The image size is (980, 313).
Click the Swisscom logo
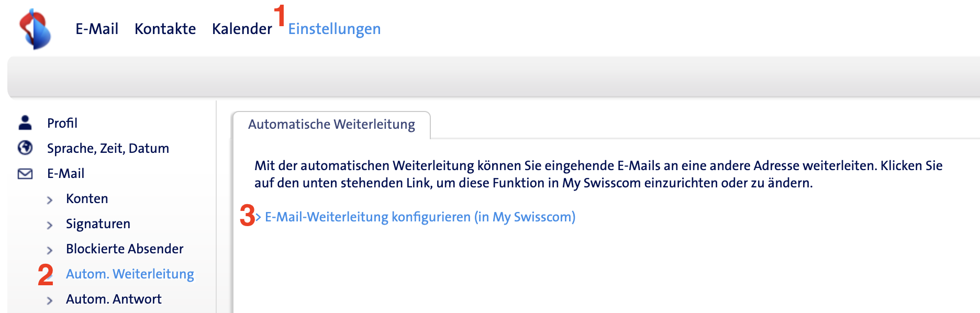(35, 29)
